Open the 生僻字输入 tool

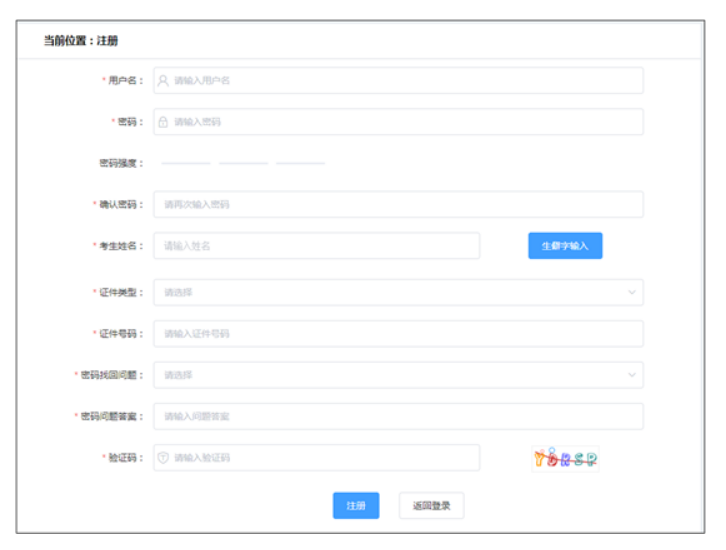coord(565,246)
